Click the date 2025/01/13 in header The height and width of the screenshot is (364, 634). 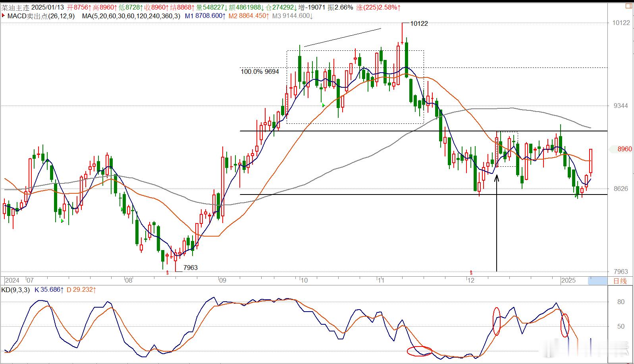click(48, 8)
